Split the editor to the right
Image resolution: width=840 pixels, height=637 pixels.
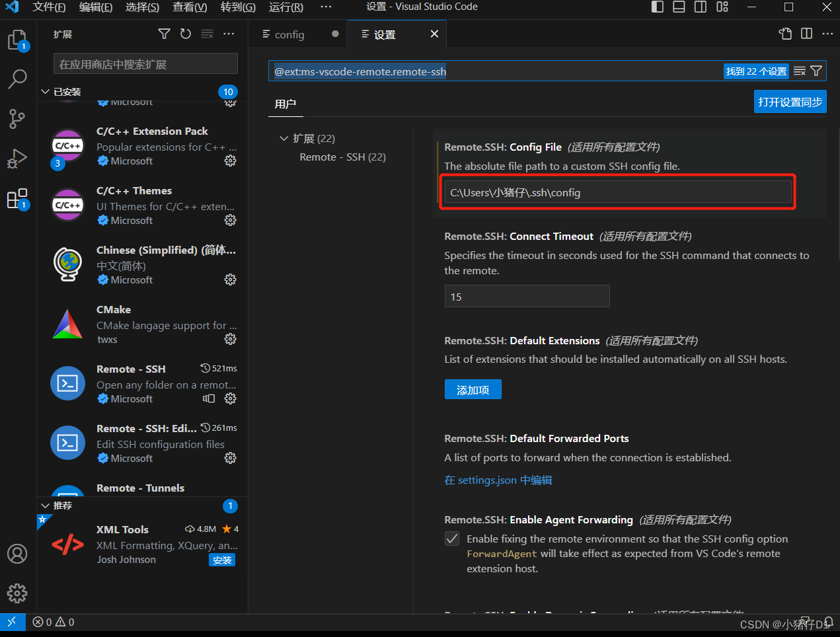[x=806, y=34]
